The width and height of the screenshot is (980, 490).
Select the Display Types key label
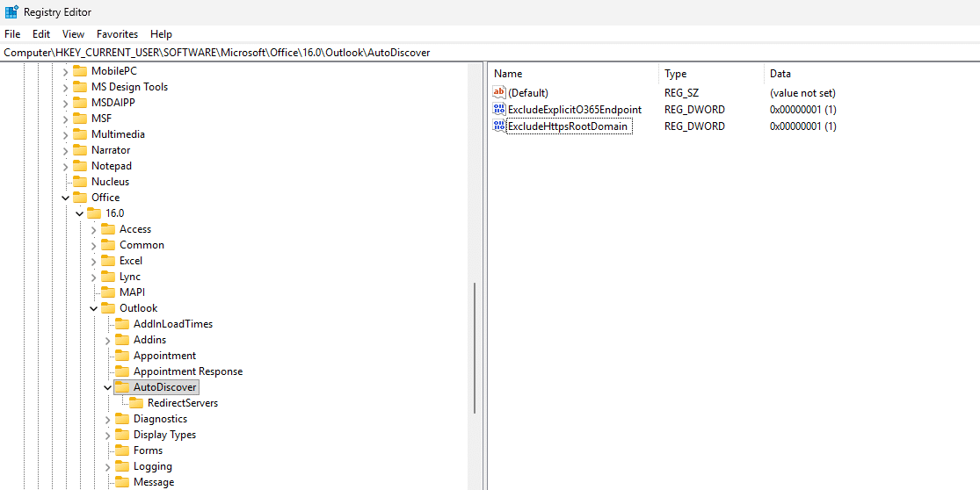pyautogui.click(x=164, y=435)
